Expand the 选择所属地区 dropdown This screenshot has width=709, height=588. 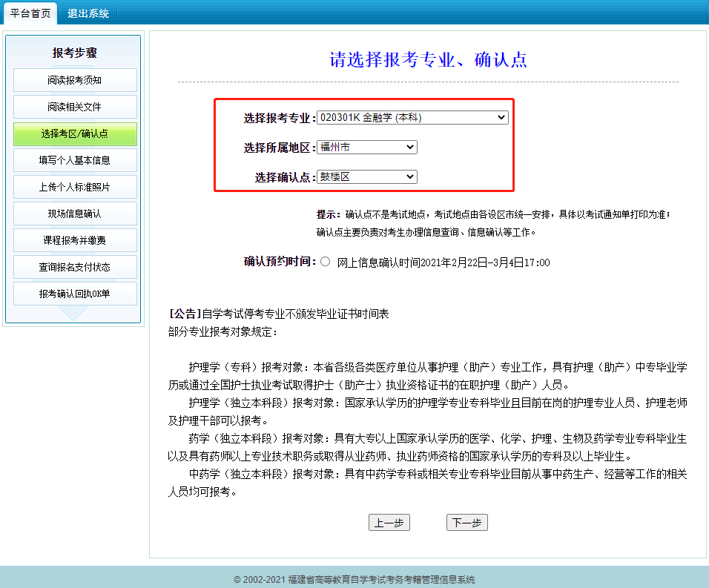click(366, 148)
